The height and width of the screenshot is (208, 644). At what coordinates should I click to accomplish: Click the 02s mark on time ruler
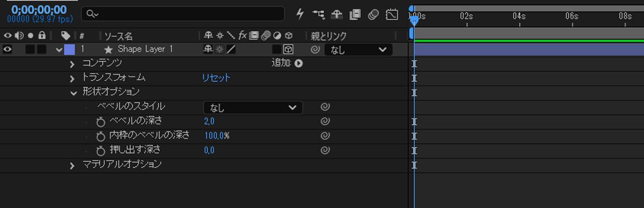[466, 16]
